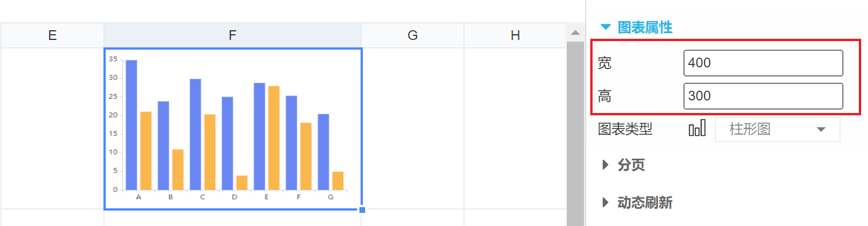Open the 柱形图 chart type dropdown

(778, 129)
